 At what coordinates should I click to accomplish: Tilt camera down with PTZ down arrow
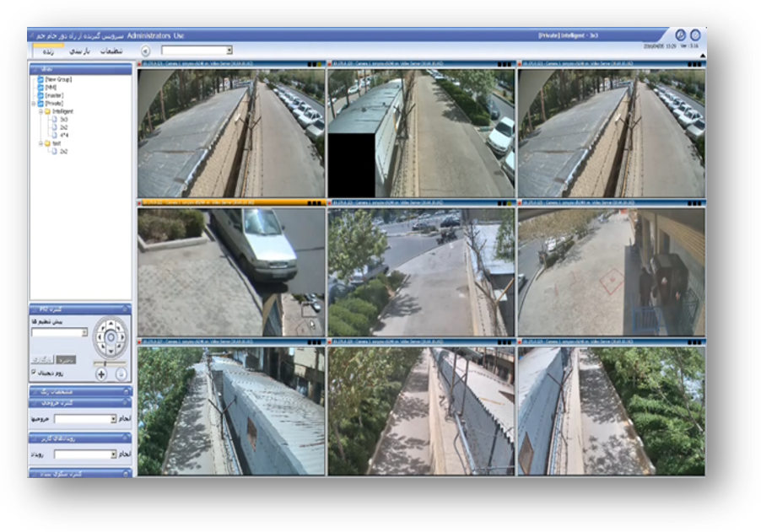tap(111, 351)
